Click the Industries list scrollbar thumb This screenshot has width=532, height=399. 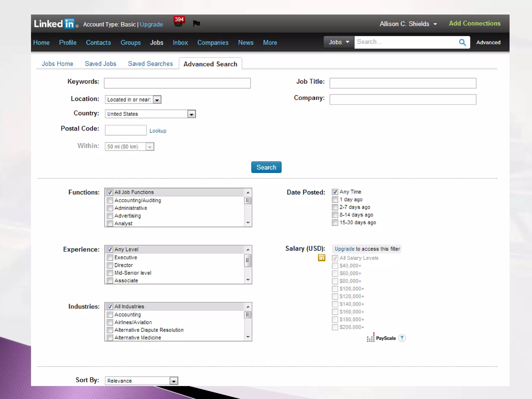tap(248, 315)
